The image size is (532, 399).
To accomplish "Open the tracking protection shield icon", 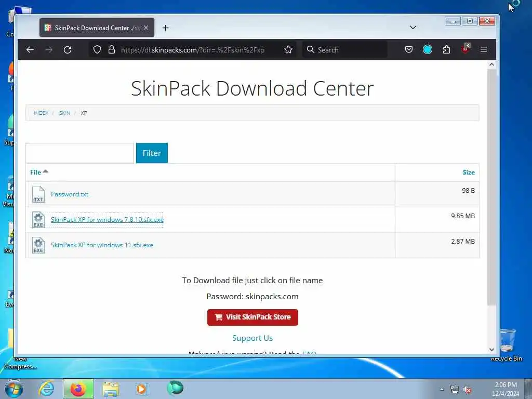I will pyautogui.click(x=97, y=50).
